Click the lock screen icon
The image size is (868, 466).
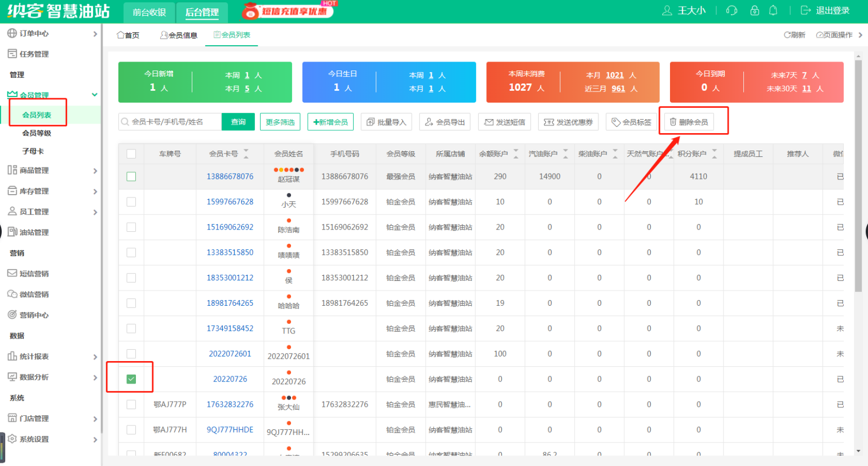(x=755, y=11)
